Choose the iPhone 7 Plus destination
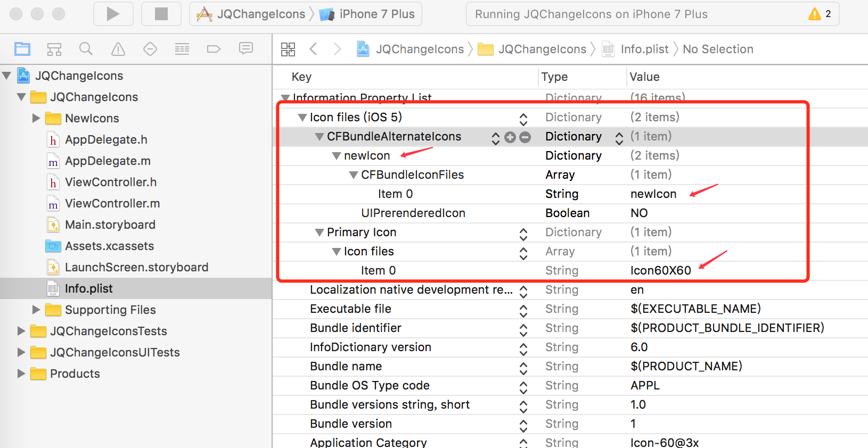 367,14
